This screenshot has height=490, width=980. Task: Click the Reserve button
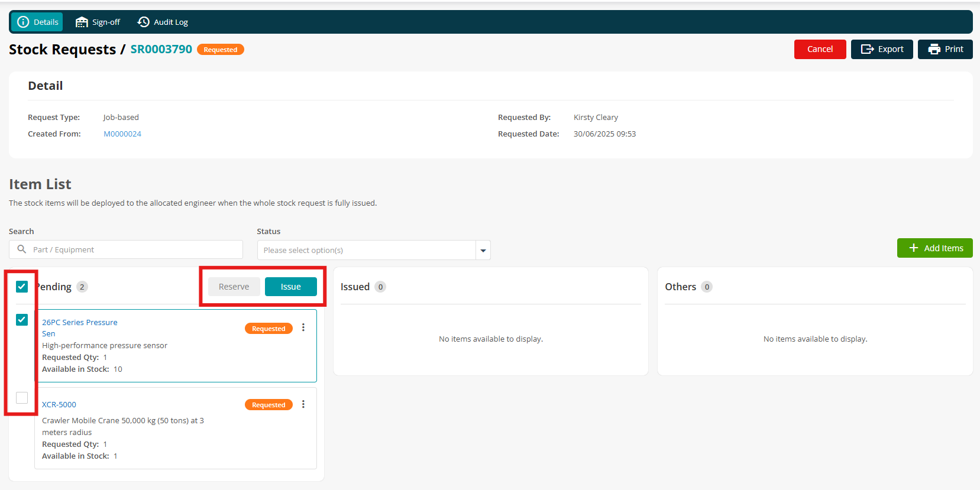click(x=234, y=287)
